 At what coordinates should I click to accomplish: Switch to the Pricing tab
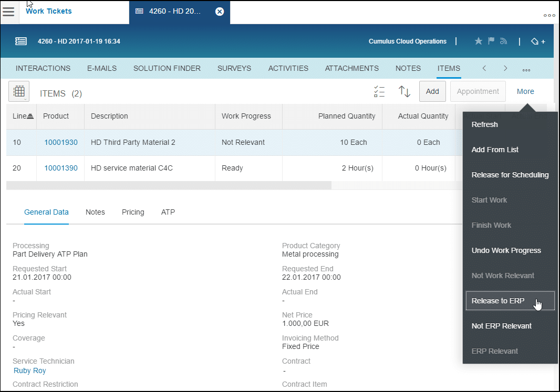point(133,212)
